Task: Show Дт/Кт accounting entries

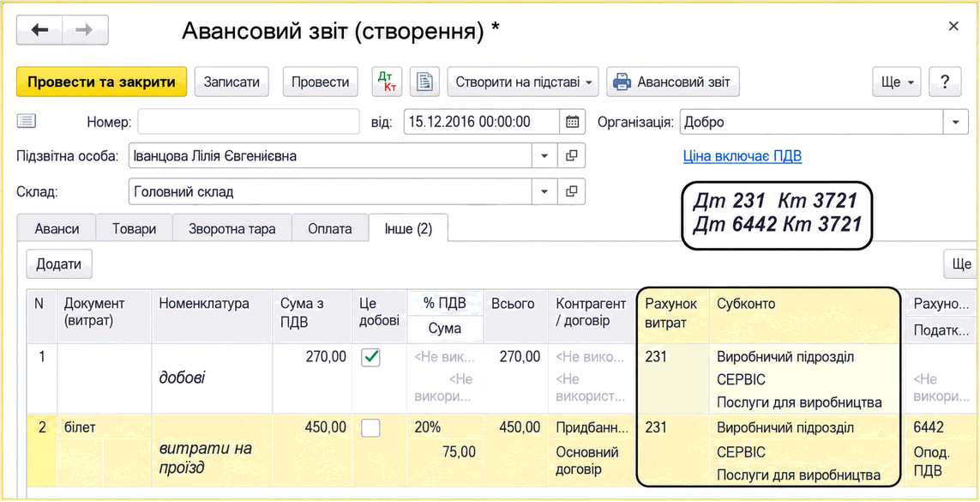Action: pos(388,82)
